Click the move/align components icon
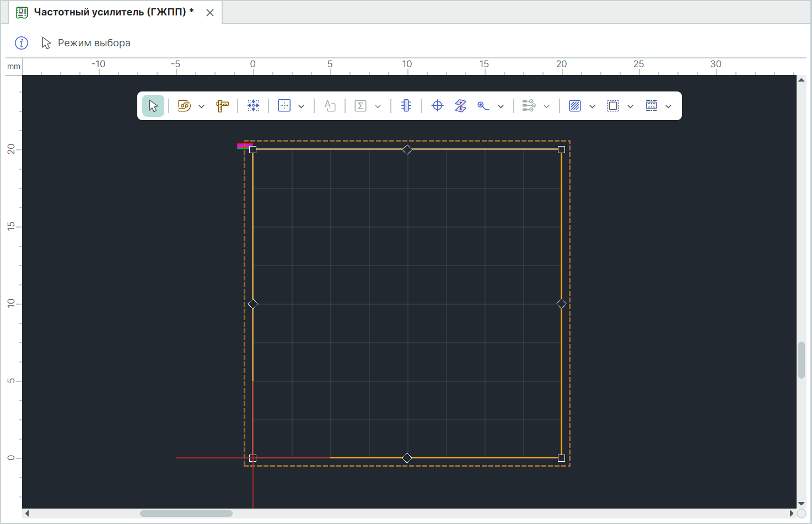This screenshot has height=524, width=812. click(x=253, y=106)
